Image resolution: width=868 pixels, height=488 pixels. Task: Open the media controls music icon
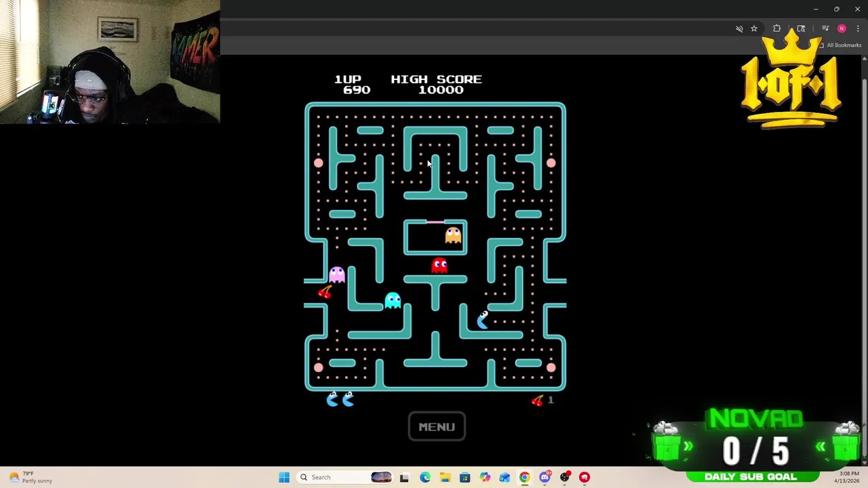coord(825,28)
